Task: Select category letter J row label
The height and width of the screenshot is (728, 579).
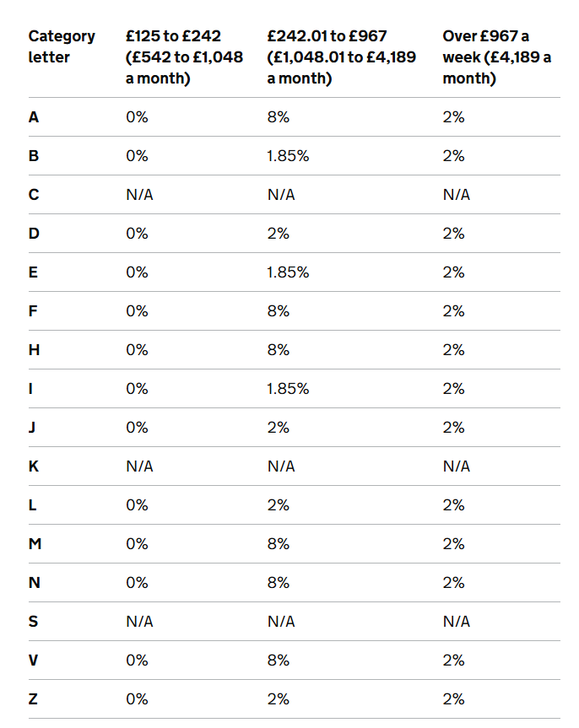Action: [x=33, y=428]
